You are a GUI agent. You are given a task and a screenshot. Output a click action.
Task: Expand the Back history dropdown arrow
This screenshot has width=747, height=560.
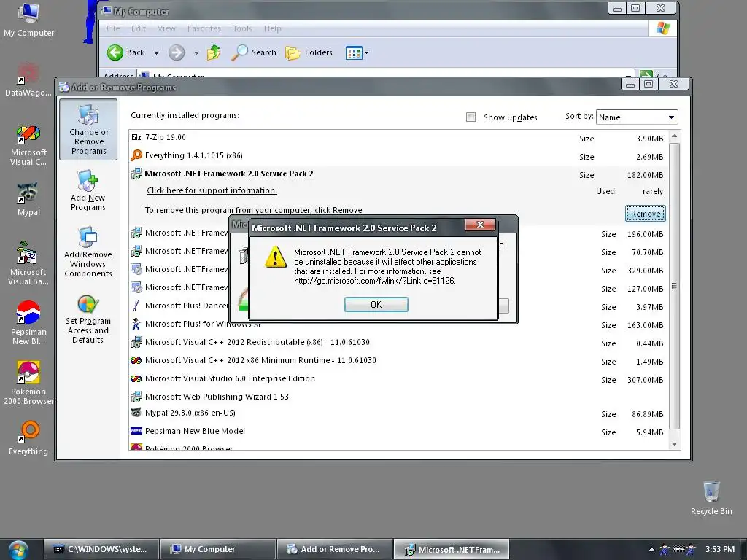pyautogui.click(x=156, y=52)
